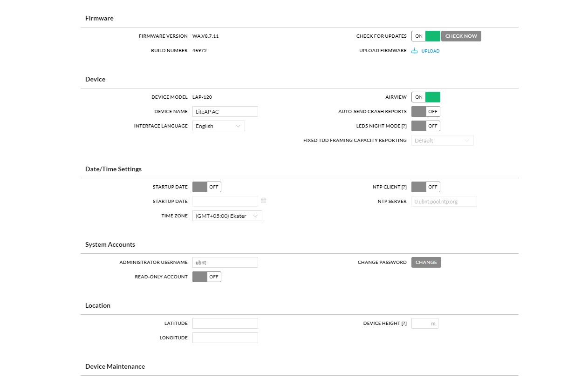Click the latitude input box
The image size is (588, 378).
point(225,324)
